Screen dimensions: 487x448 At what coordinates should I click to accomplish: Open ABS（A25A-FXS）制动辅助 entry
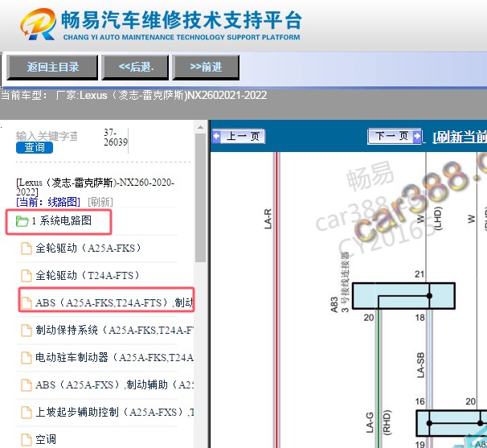(114, 385)
